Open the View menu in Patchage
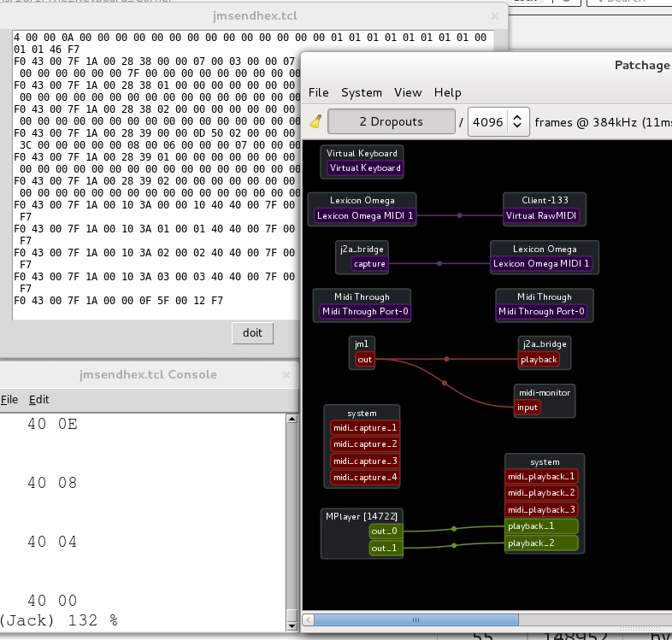The image size is (672, 640). tap(408, 92)
